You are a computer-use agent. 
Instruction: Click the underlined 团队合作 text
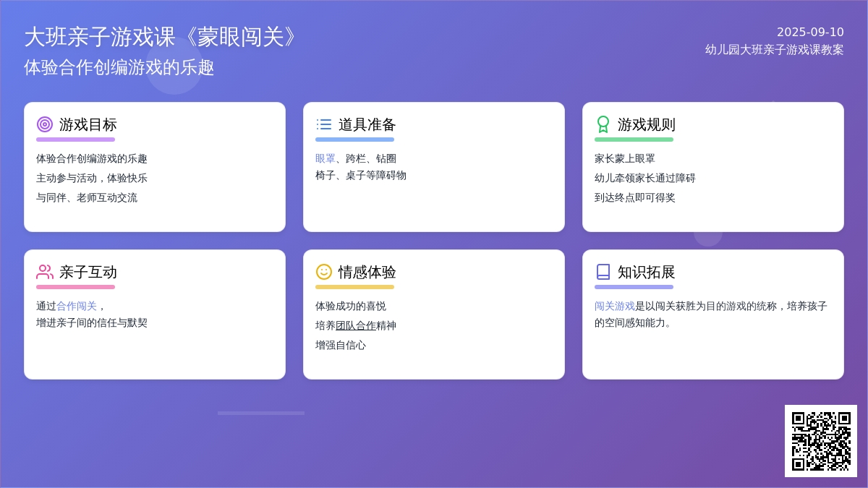point(356,325)
